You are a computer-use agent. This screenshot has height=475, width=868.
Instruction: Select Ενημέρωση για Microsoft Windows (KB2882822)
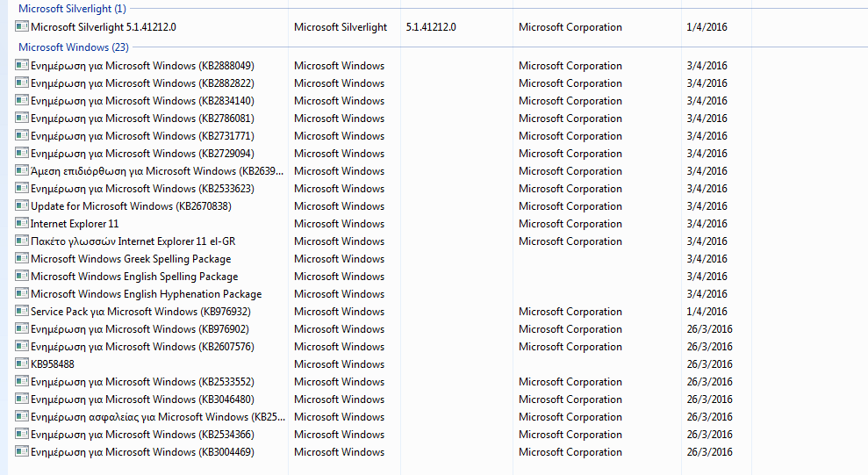[x=142, y=83]
